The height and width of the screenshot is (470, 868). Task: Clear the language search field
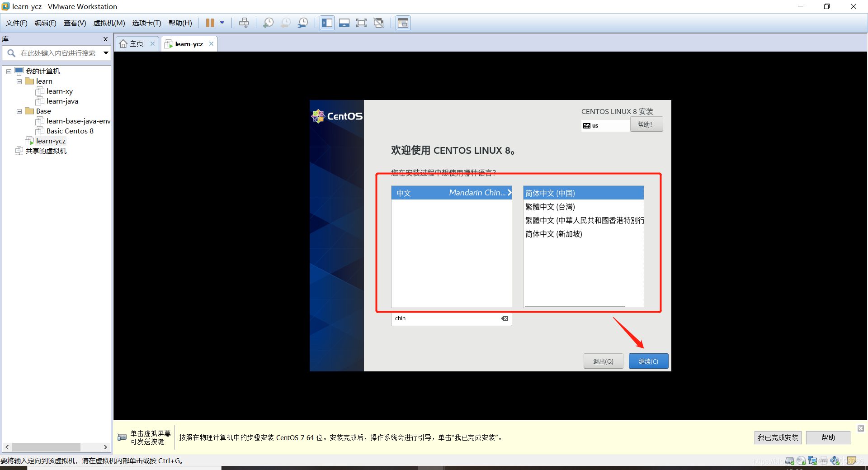[505, 318]
